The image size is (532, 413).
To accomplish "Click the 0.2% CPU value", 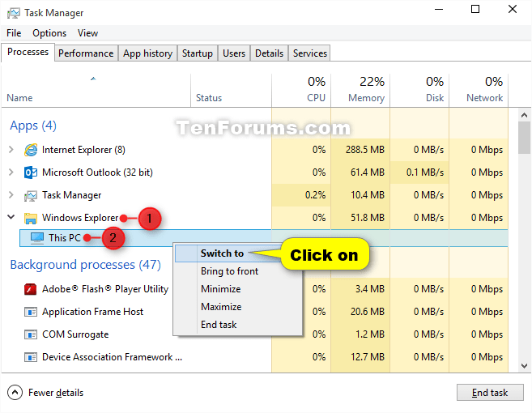I will [x=315, y=195].
